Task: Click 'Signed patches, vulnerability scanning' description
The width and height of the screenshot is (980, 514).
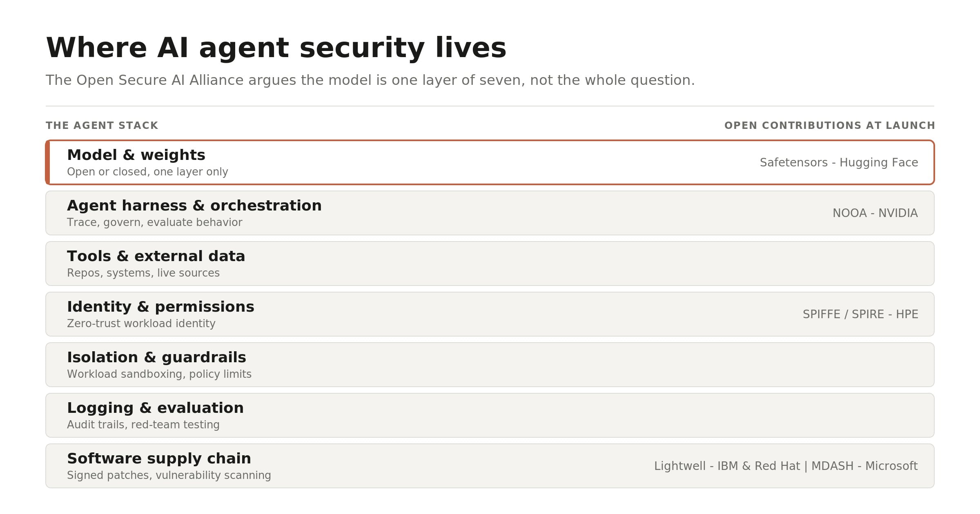Action: pyautogui.click(x=169, y=475)
